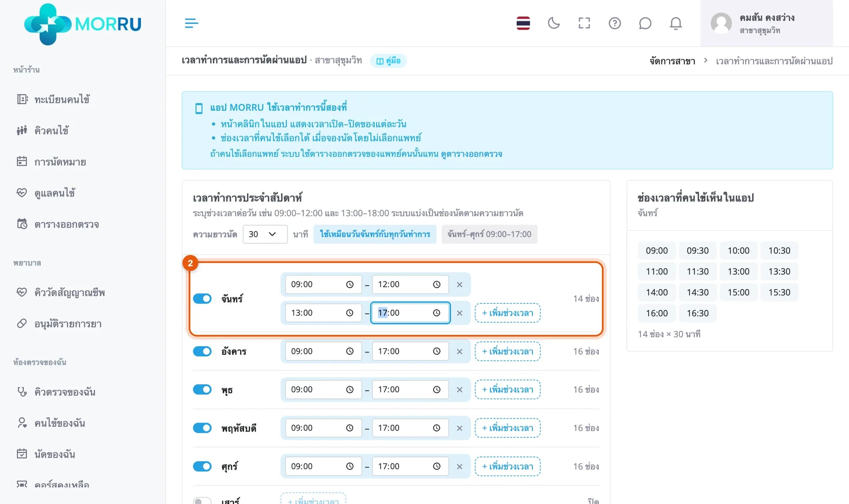Open appointment length dropdown showing 30
The width and height of the screenshot is (849, 504).
[x=265, y=234]
